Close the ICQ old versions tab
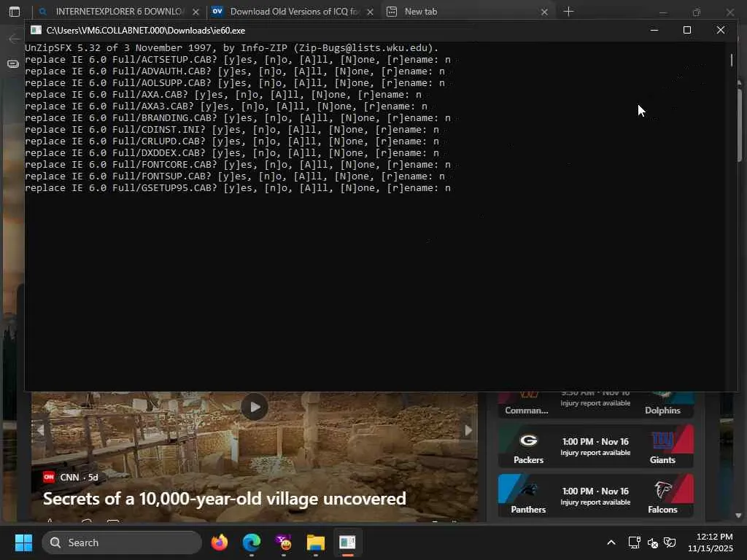The width and height of the screenshot is (747, 560). point(370,12)
